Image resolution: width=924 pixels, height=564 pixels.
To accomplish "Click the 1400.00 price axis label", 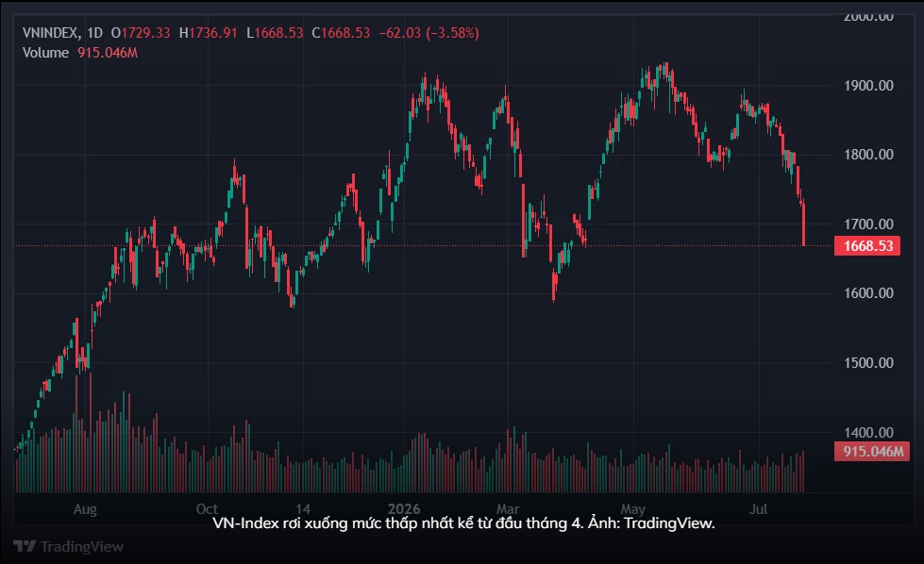I will pyautogui.click(x=868, y=433).
